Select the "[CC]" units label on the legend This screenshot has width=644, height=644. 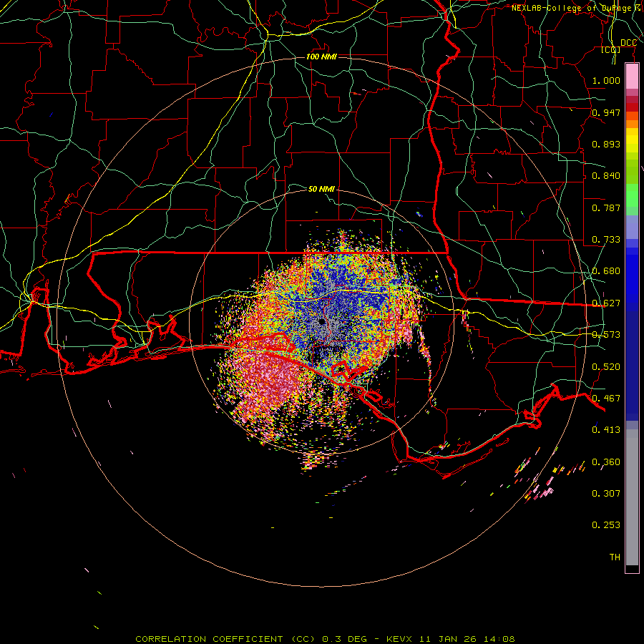click(611, 50)
